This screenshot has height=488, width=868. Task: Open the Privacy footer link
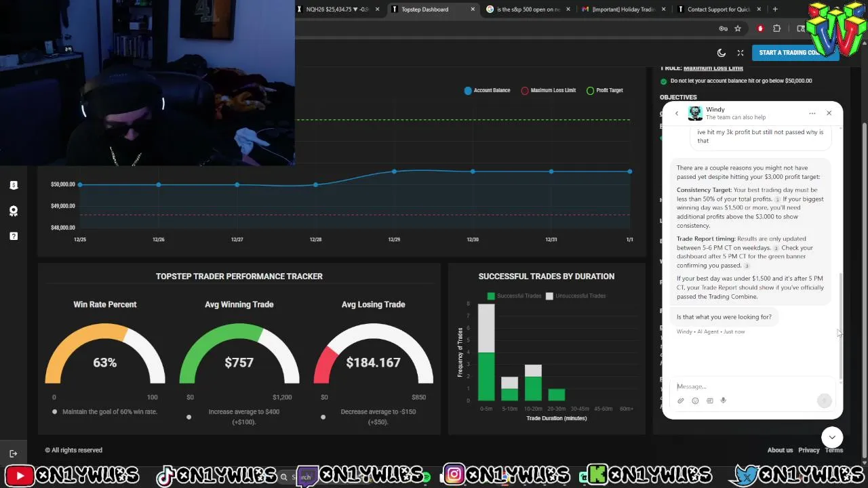point(809,450)
